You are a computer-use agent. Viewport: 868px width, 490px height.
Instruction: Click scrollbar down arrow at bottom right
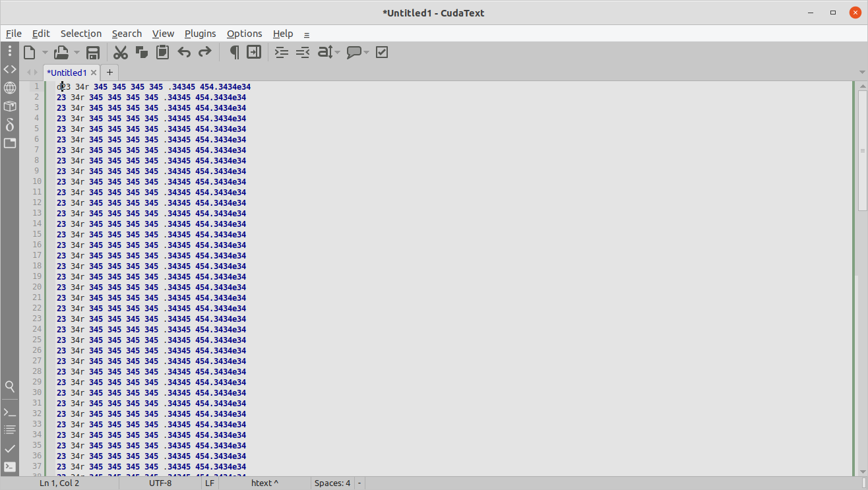pyautogui.click(x=863, y=471)
